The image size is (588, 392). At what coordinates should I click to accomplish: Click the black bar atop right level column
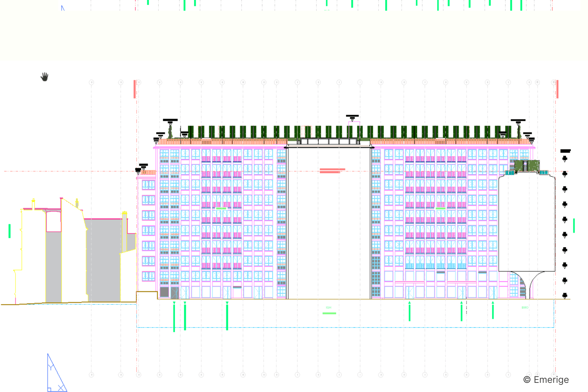tap(565, 151)
